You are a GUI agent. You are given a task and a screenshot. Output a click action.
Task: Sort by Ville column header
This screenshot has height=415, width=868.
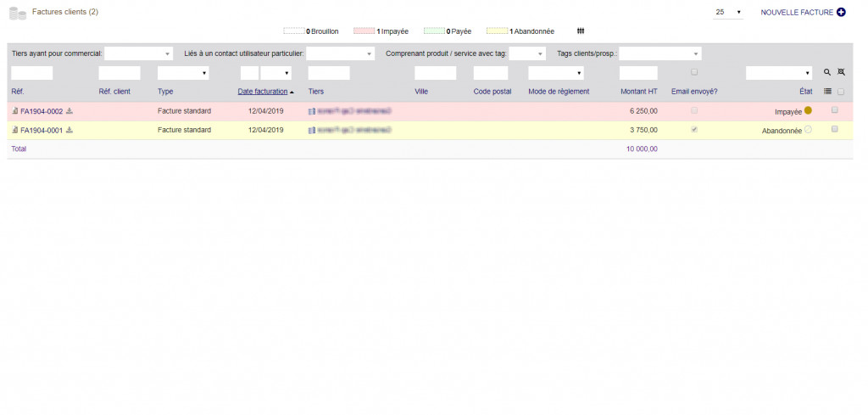click(x=421, y=92)
